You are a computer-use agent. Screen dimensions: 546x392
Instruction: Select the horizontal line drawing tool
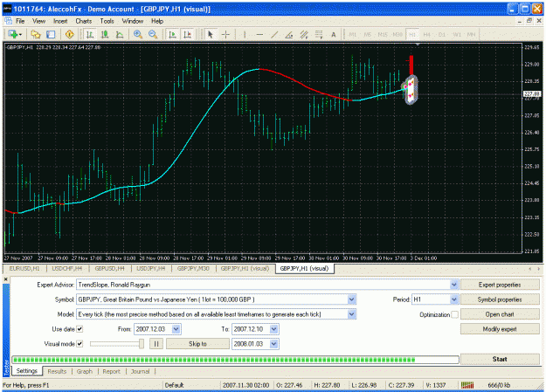coord(259,34)
